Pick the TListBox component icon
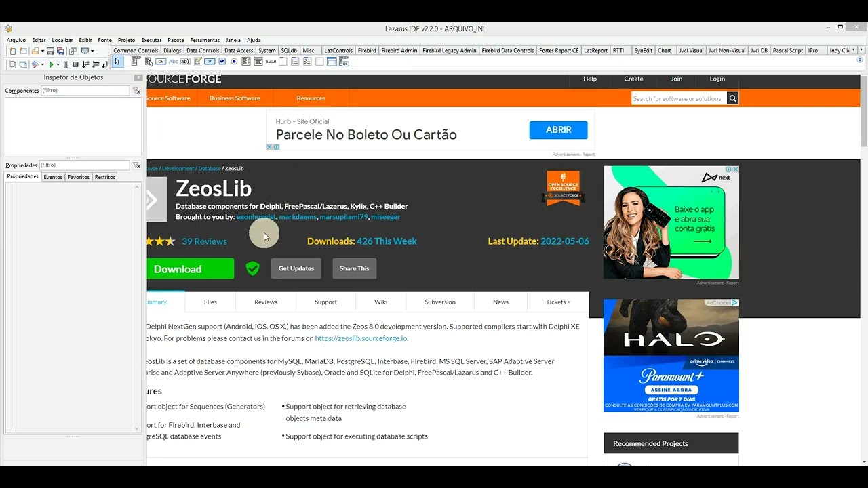This screenshot has height=488, width=868. [x=246, y=62]
